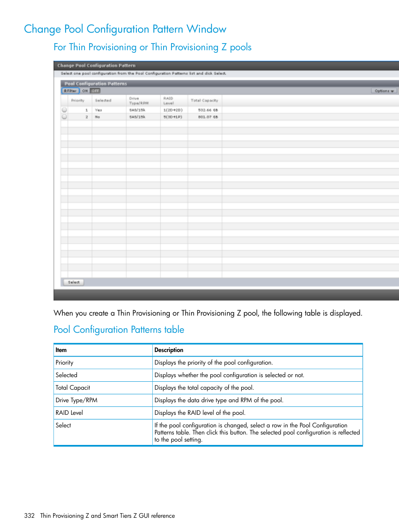Click the Priority column header
Image resolution: width=399 pixels, height=532 pixels.
click(x=78, y=100)
